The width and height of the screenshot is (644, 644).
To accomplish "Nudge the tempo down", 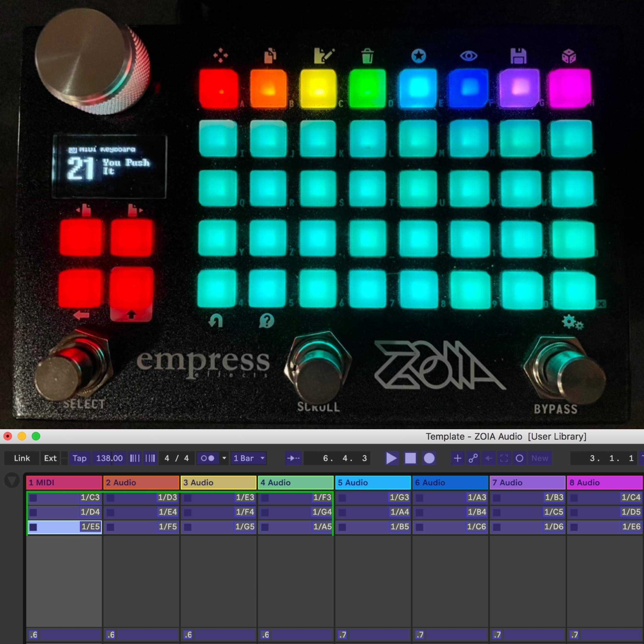I will pyautogui.click(x=135, y=458).
